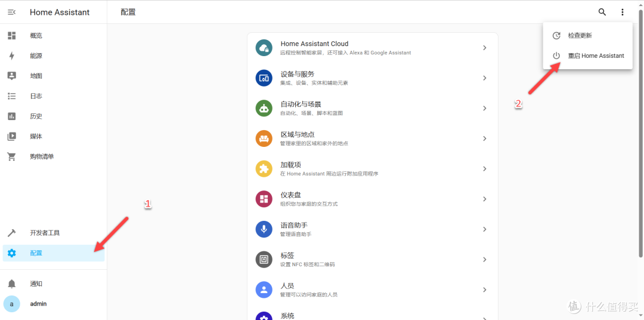Click the 媒体 media player icon
Viewport: 644px width, 320px height.
point(11,136)
